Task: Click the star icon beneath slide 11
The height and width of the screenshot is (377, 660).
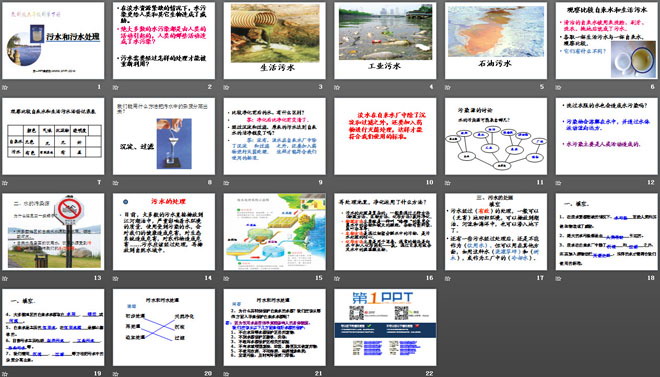Action: 448,183
